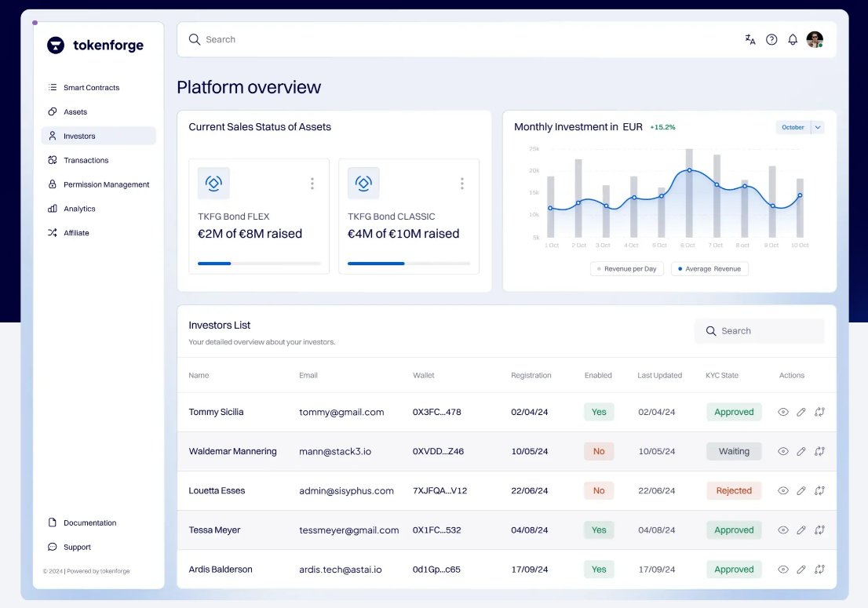
Task: Click sync icon for Tommy Sicilia
Action: pyautogui.click(x=819, y=412)
